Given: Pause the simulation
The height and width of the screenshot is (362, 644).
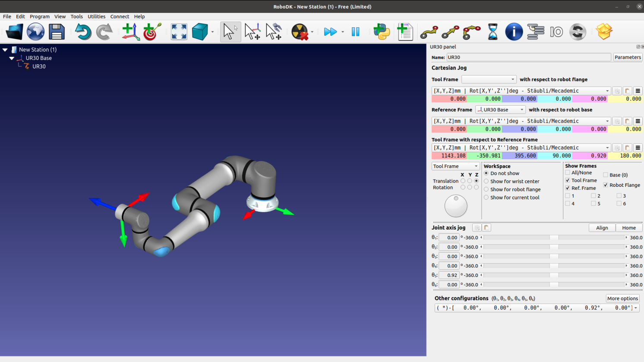Looking at the screenshot, I should 355,32.
